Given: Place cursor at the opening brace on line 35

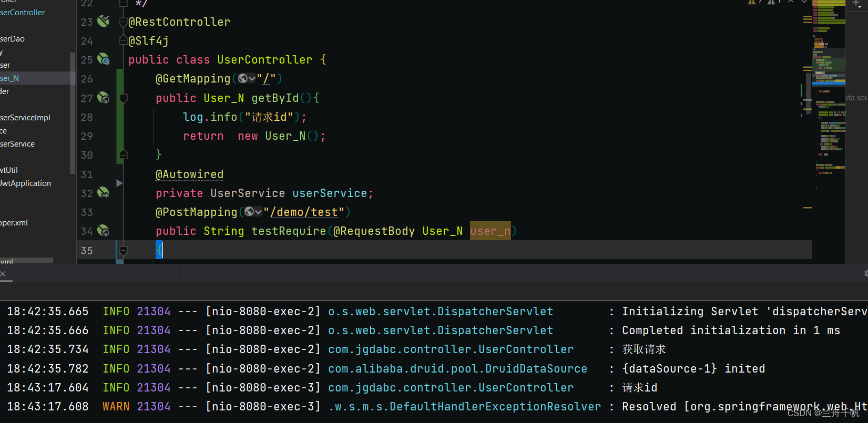Looking at the screenshot, I should [159, 250].
